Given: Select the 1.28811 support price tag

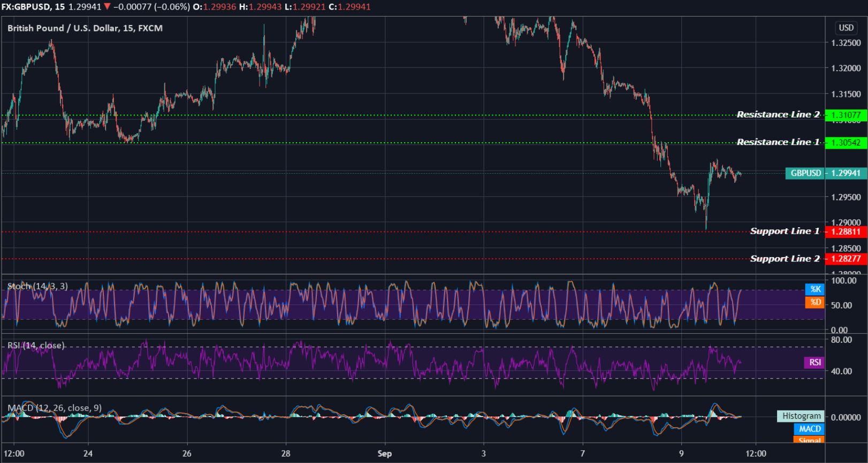Looking at the screenshot, I should point(846,231).
